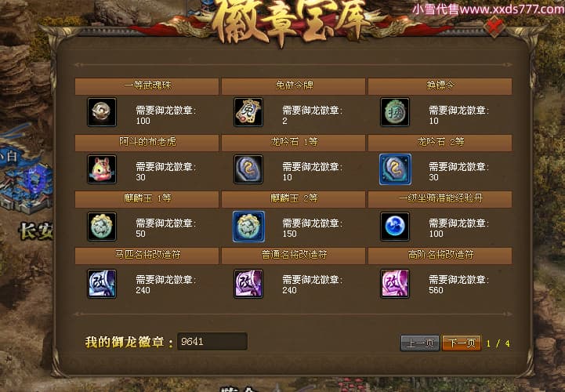
Task: Select the 麒麟玉 1等 jade icon
Action: coord(102,226)
